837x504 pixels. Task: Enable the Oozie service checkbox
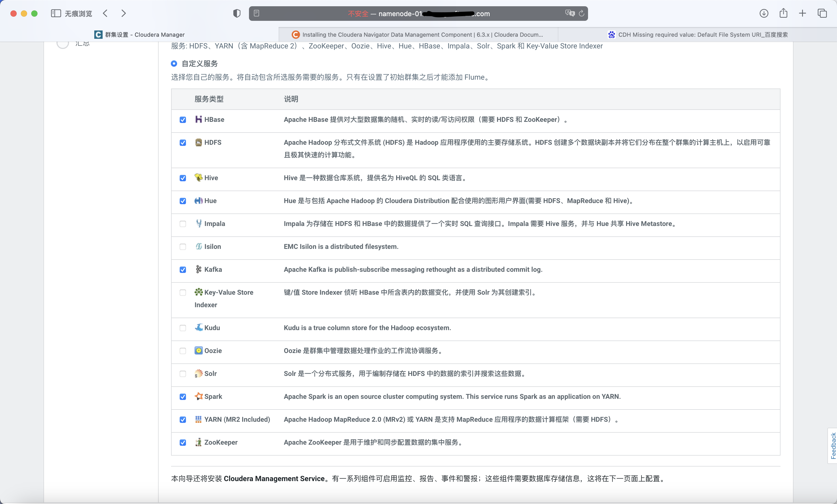183,351
